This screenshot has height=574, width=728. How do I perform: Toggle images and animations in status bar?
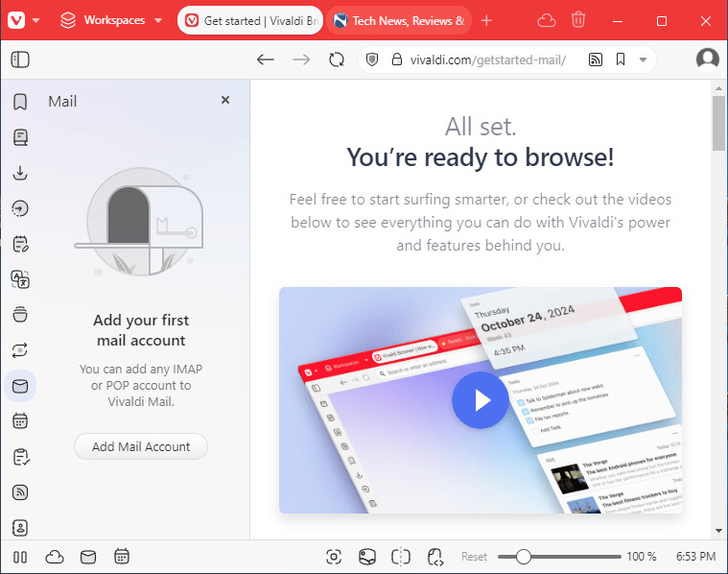click(367, 557)
